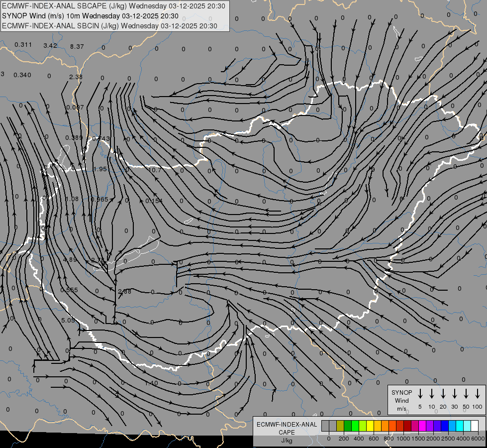
Task: Click the SBCIN title line at top
Action: point(109,26)
